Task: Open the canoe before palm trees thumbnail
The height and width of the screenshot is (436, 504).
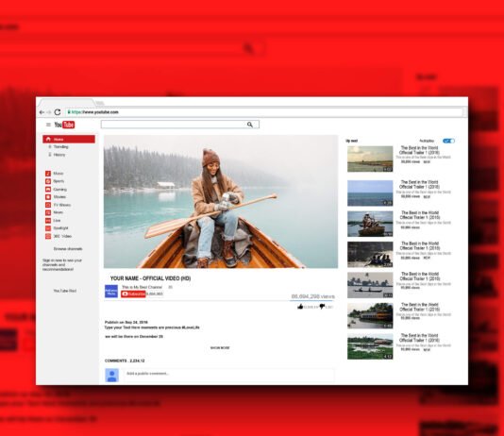Action: pos(370,285)
